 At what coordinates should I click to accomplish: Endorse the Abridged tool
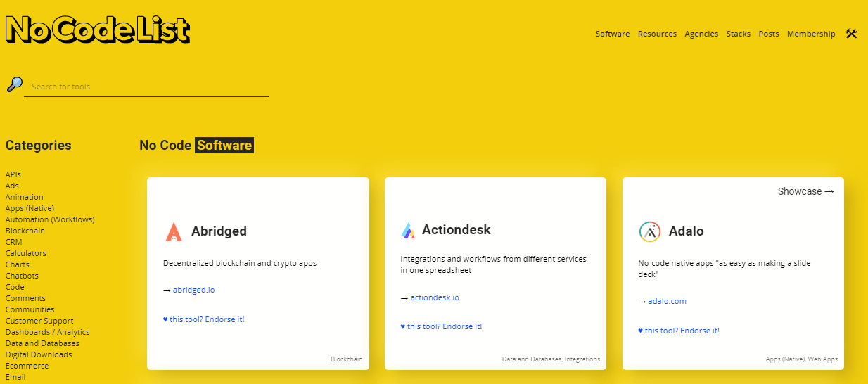[204, 319]
